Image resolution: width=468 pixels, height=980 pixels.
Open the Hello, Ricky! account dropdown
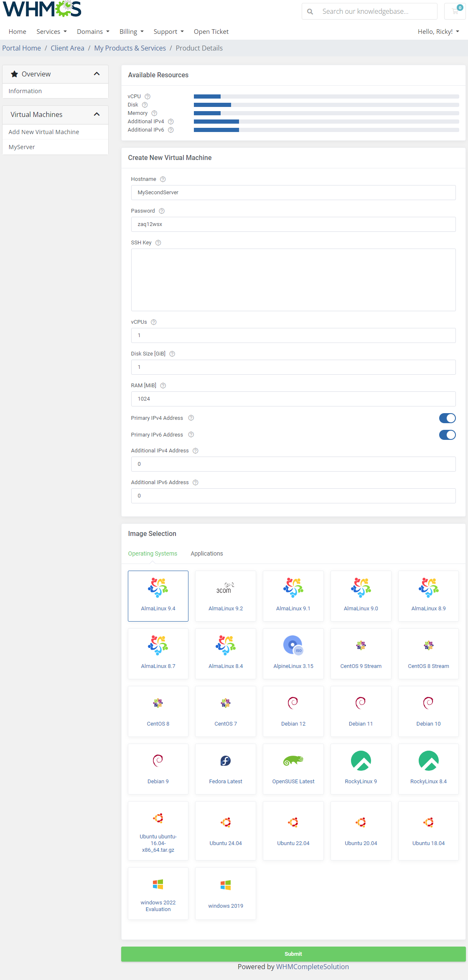(x=438, y=32)
